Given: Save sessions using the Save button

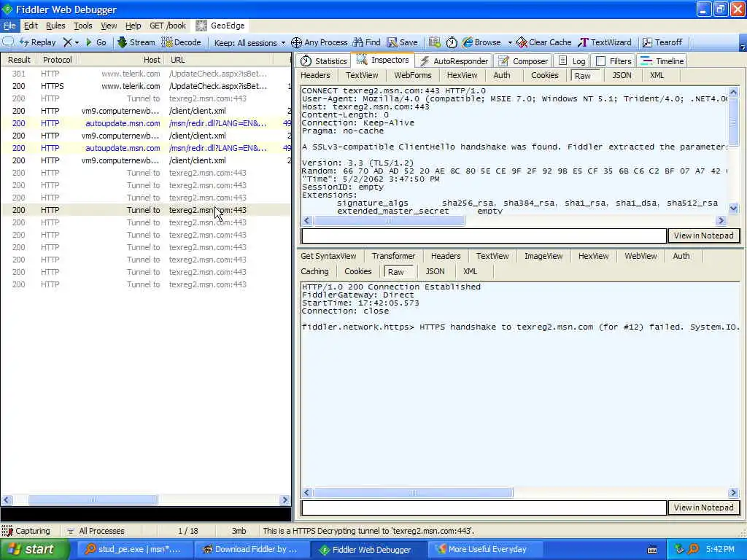Looking at the screenshot, I should pyautogui.click(x=402, y=42).
